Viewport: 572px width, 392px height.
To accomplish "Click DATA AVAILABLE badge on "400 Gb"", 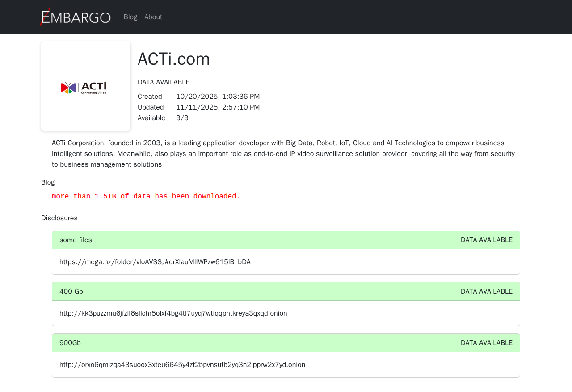I will click(486, 291).
